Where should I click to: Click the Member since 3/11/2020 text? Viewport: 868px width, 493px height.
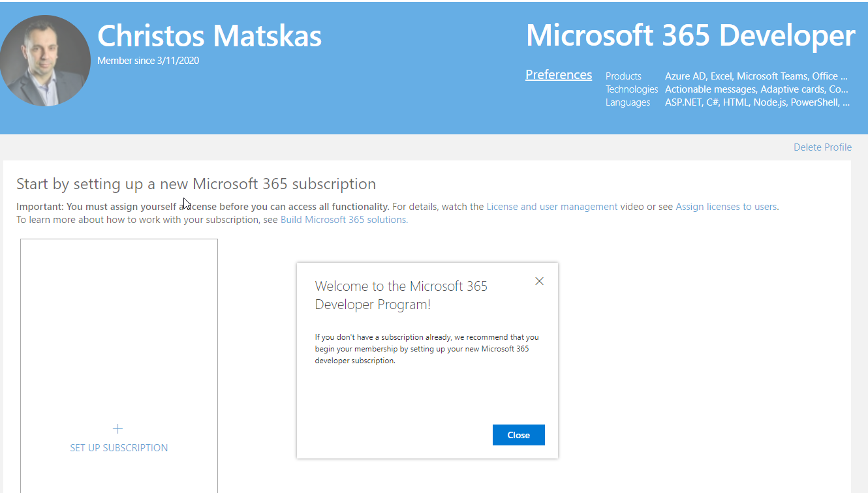(148, 61)
